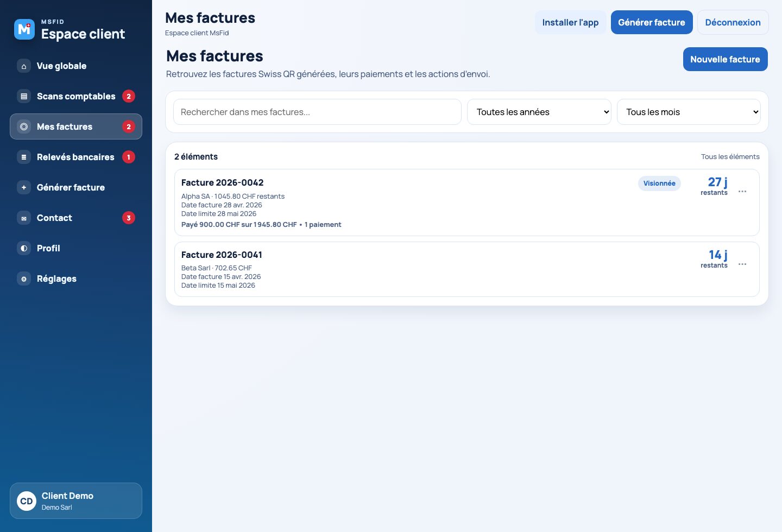Click the Nouvelle facture button
Screen dimensions: 782x532
[x=725, y=59]
